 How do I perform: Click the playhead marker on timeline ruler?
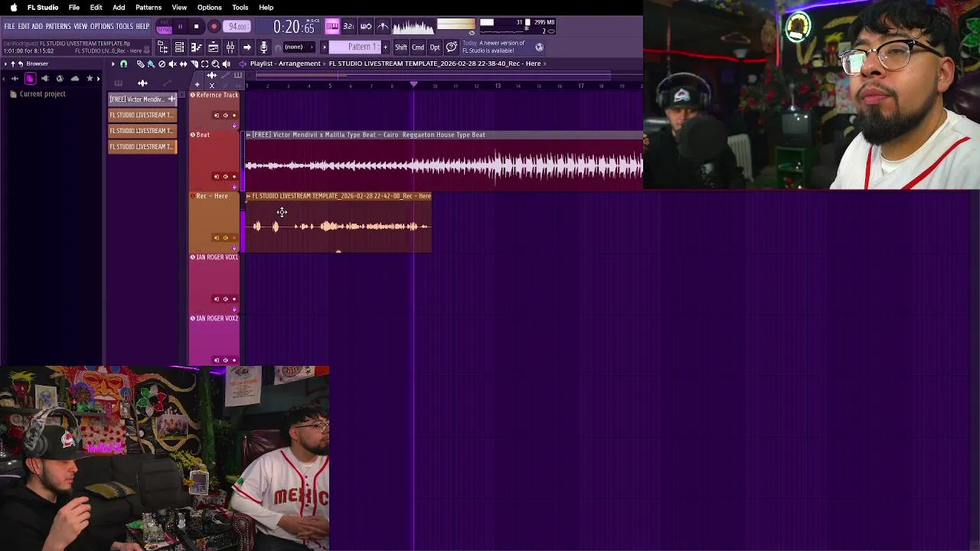click(413, 83)
